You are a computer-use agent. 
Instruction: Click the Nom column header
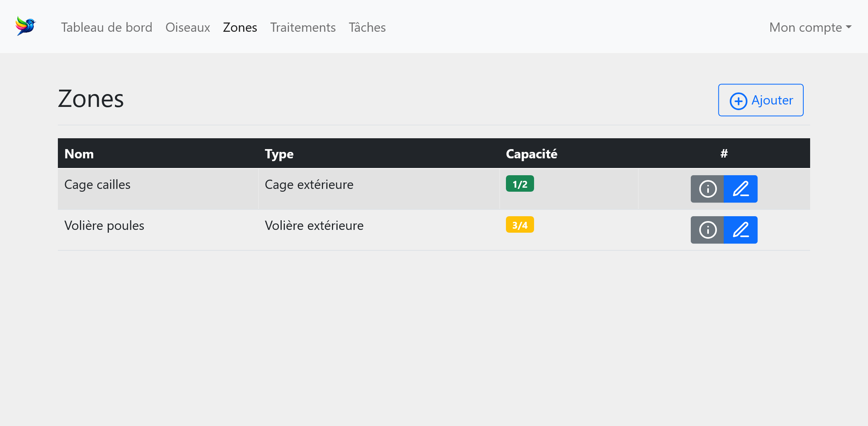[x=79, y=154]
